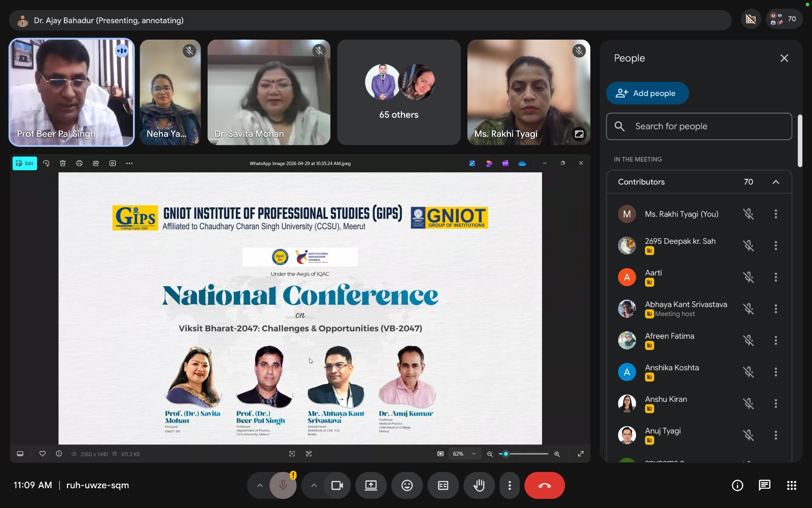Click the mute icon for Anshika Koshta

pyautogui.click(x=749, y=372)
